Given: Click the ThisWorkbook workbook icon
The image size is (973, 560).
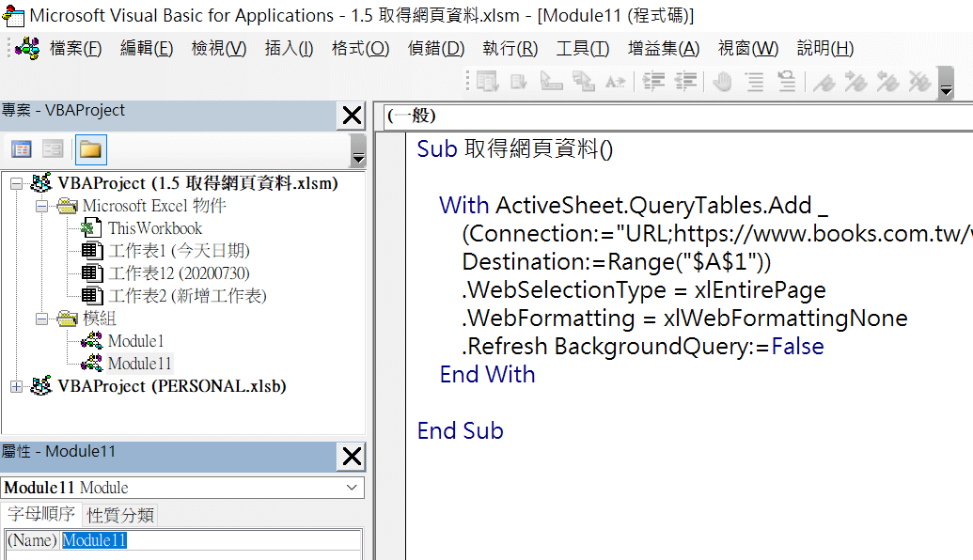Looking at the screenshot, I should point(91,228).
